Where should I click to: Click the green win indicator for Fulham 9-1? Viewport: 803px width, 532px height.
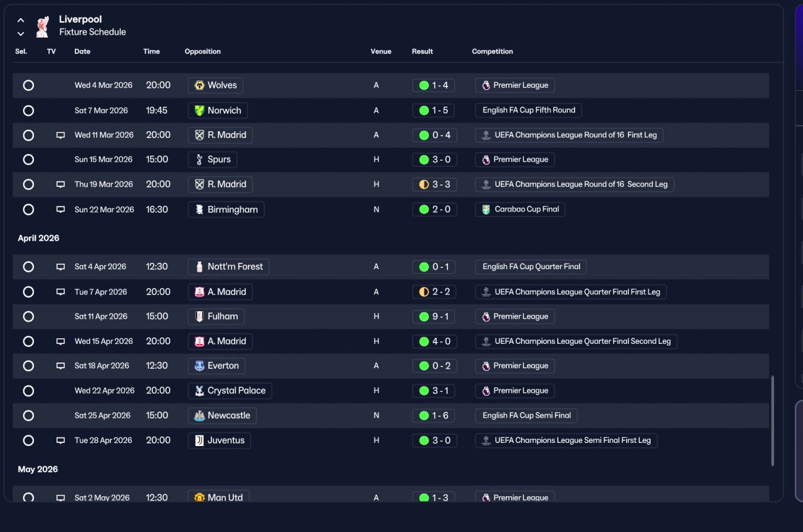coord(424,317)
